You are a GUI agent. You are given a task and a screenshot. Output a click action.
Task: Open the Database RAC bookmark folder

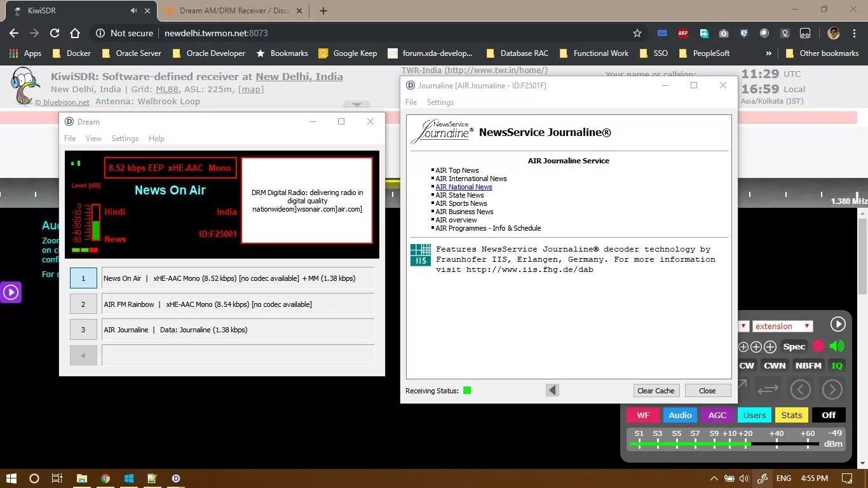pyautogui.click(x=517, y=53)
